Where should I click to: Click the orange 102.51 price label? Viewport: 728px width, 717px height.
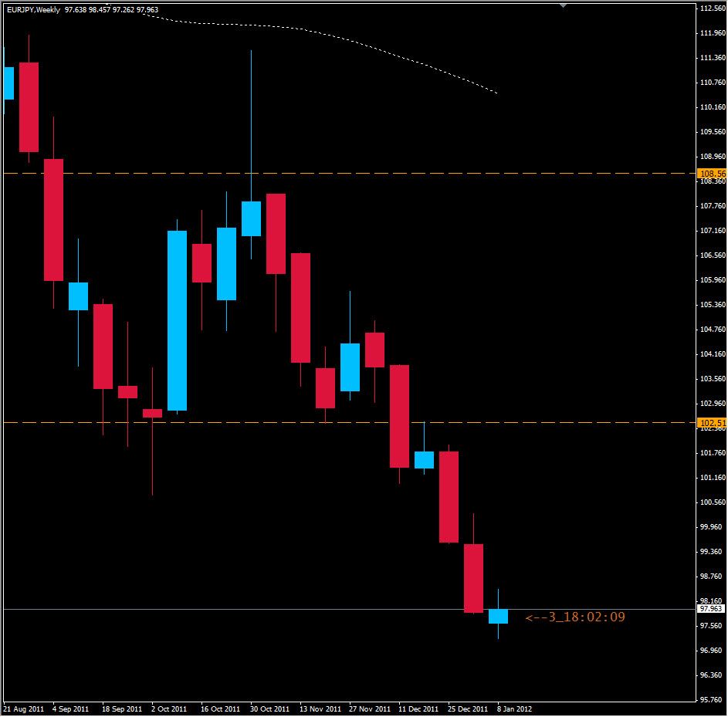tap(710, 423)
